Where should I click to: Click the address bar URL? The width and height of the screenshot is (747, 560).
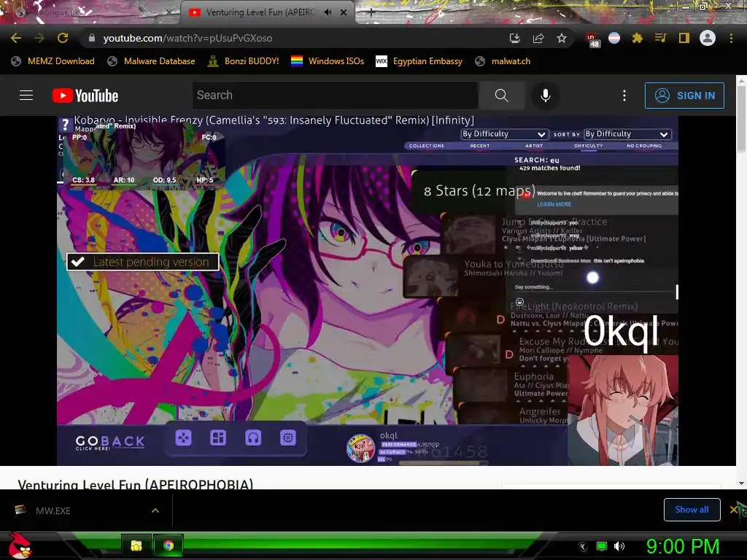click(187, 38)
